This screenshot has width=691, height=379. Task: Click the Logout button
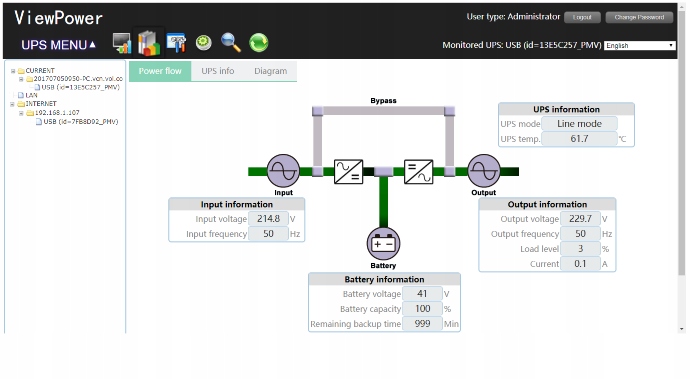click(x=582, y=17)
